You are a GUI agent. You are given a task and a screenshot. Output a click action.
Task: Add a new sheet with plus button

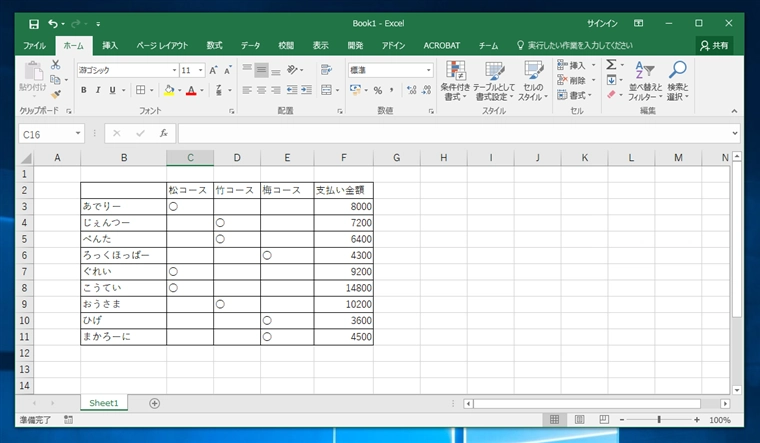pos(154,403)
